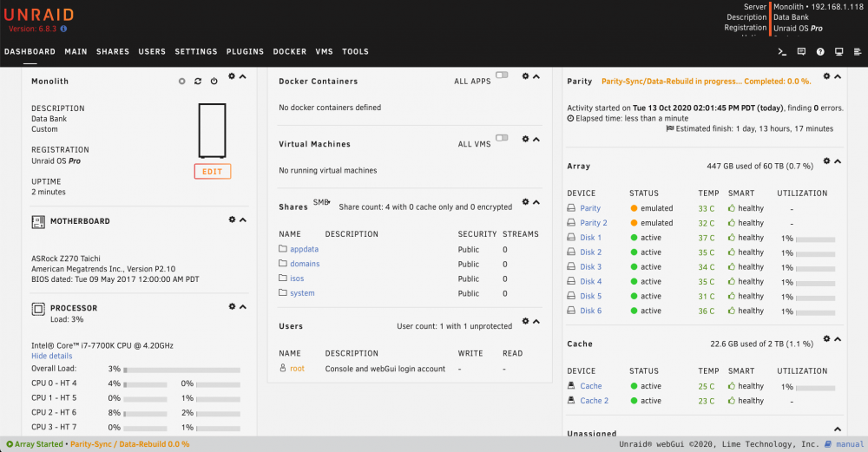Open the terminal icon in top bar
Viewport: 868px width, 452px height.
tap(782, 51)
